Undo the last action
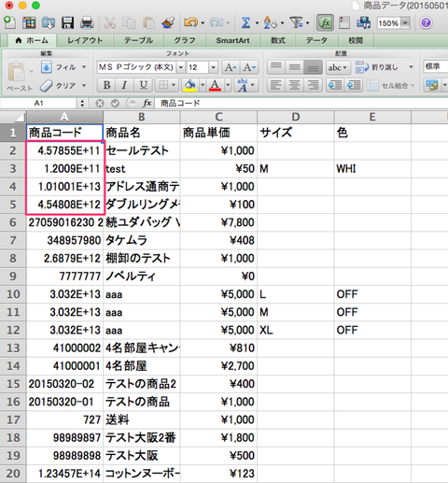The width and height of the screenshot is (448, 483). (190, 22)
